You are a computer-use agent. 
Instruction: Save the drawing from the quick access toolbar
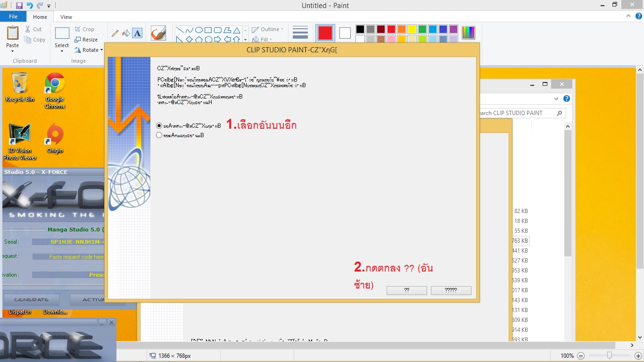click(19, 6)
